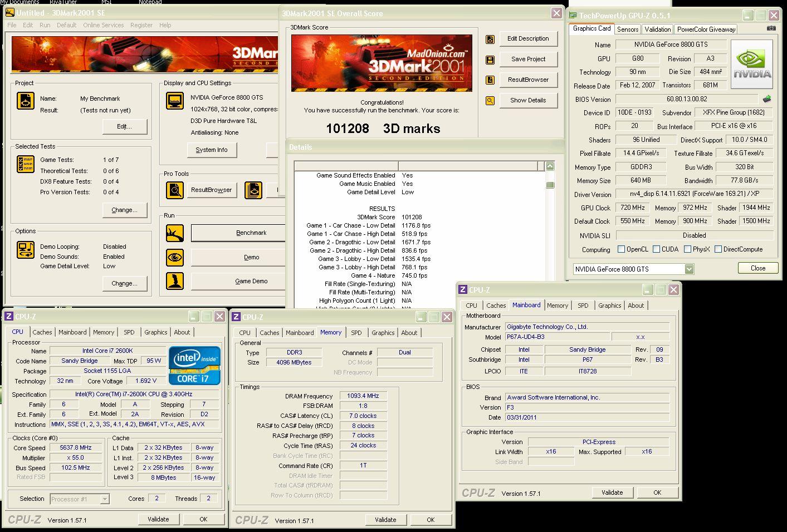The height and width of the screenshot is (532, 787).
Task: Click the Project icon beside My Benchmark name
Action: [26, 101]
